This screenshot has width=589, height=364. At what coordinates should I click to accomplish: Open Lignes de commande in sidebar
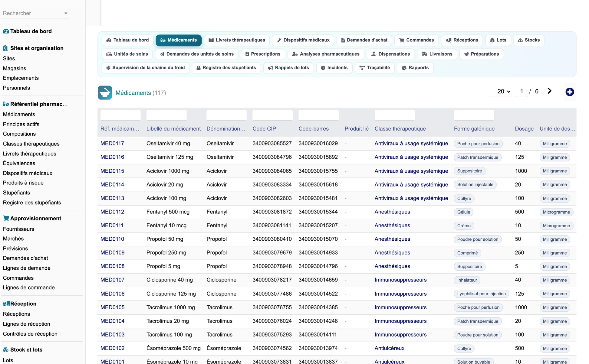[29, 288]
